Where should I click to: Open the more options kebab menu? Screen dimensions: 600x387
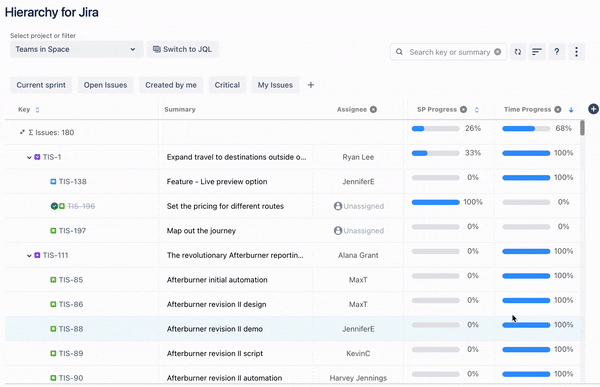pos(576,52)
